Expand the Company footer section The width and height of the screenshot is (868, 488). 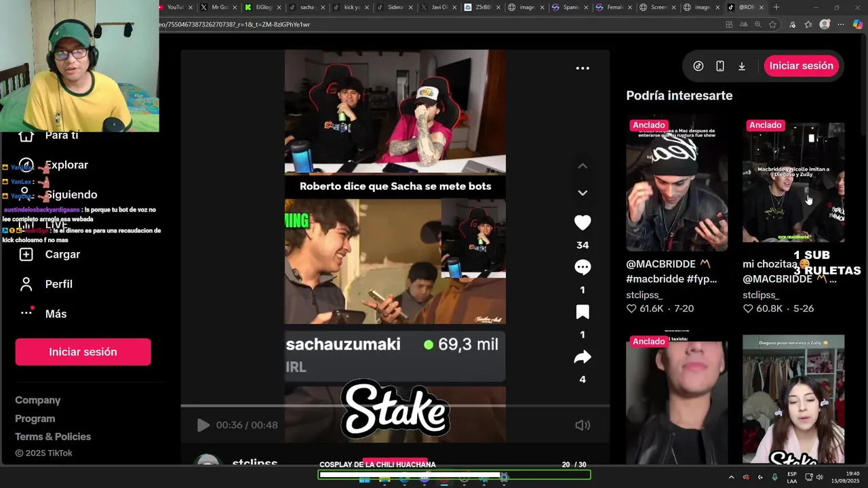[x=38, y=401]
